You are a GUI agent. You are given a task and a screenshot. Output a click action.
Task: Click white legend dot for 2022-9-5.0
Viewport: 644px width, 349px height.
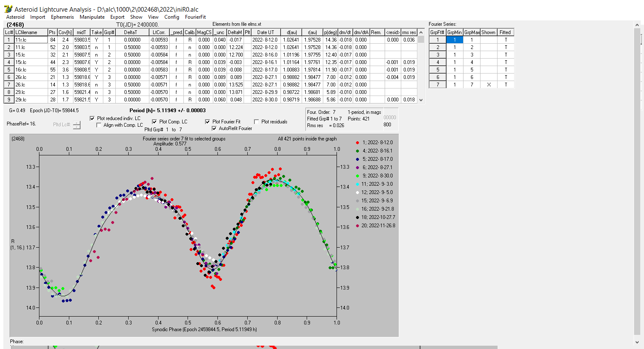(357, 192)
